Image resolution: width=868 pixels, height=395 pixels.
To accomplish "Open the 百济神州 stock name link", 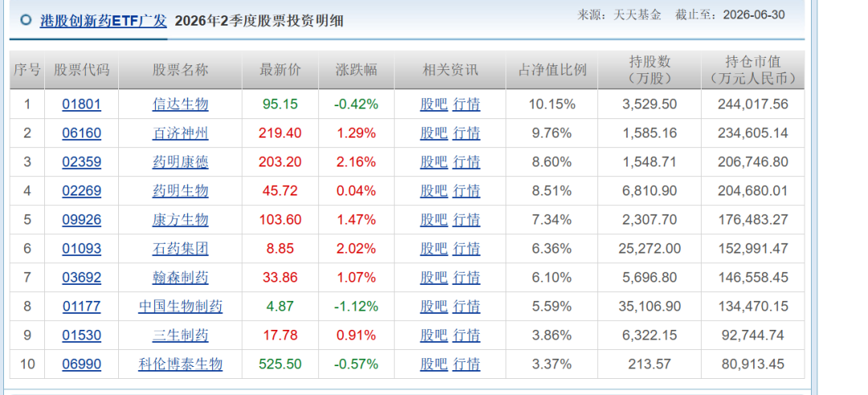I will coord(181,133).
